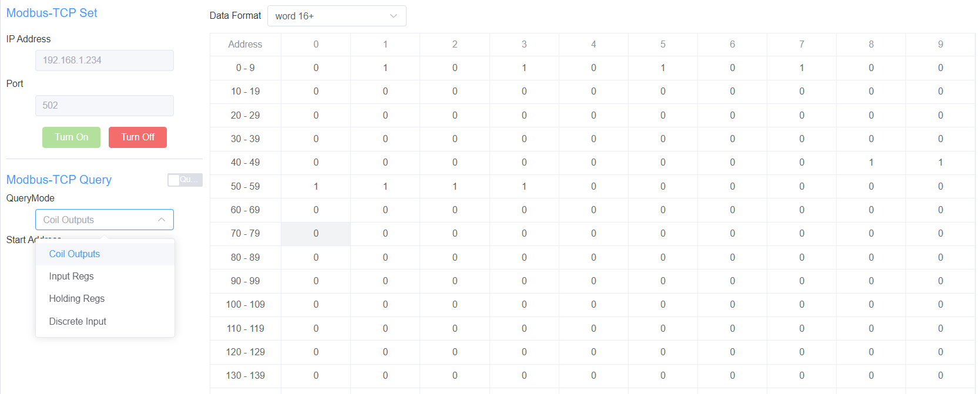This screenshot has width=980, height=394.
Task: Click the QueryMode dropdown caret icon
Action: pos(162,220)
